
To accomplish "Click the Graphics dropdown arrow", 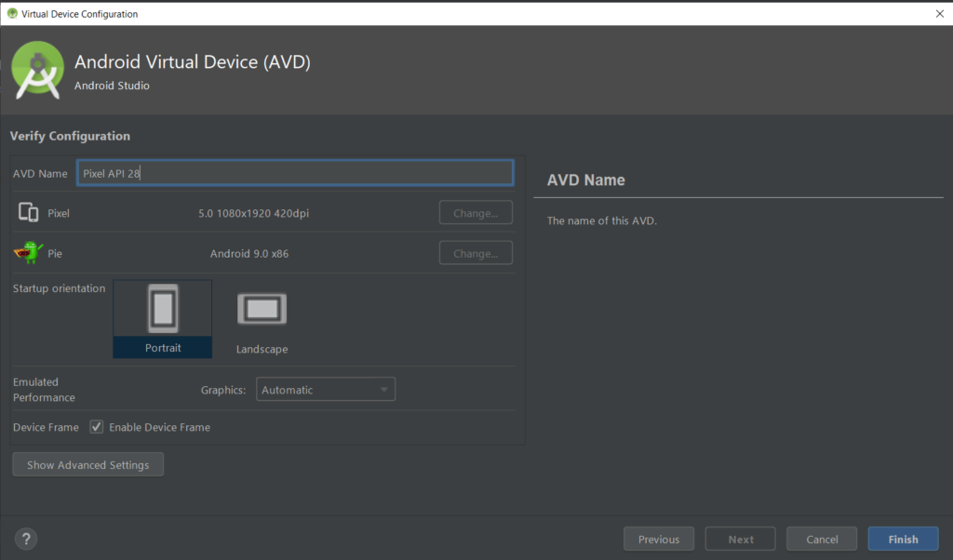I will pos(383,390).
